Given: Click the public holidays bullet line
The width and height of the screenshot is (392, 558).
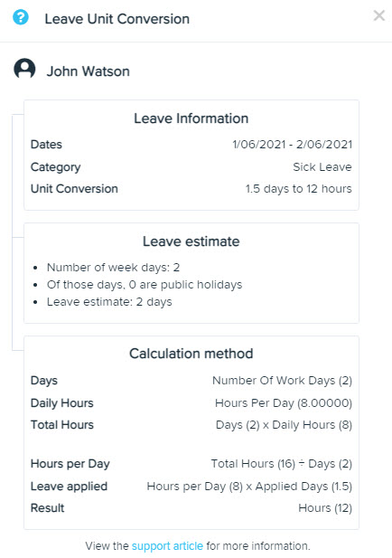Looking at the screenshot, I should [x=145, y=285].
